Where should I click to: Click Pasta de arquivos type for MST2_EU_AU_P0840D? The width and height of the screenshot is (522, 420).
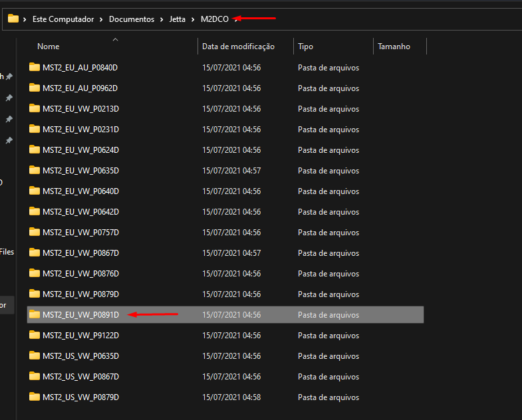tap(328, 68)
